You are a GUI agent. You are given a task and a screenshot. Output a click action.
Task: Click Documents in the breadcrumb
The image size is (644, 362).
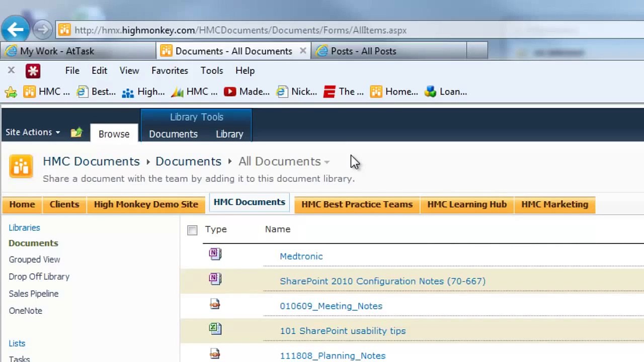(188, 161)
